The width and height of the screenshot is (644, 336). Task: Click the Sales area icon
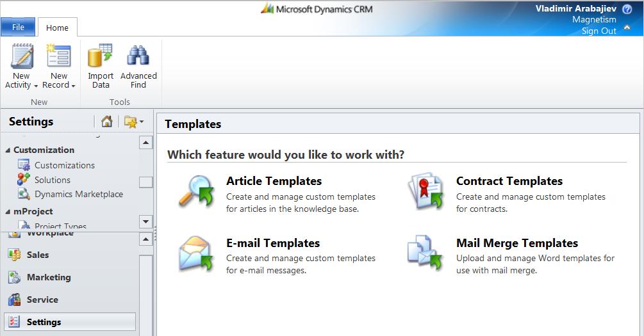coord(14,255)
